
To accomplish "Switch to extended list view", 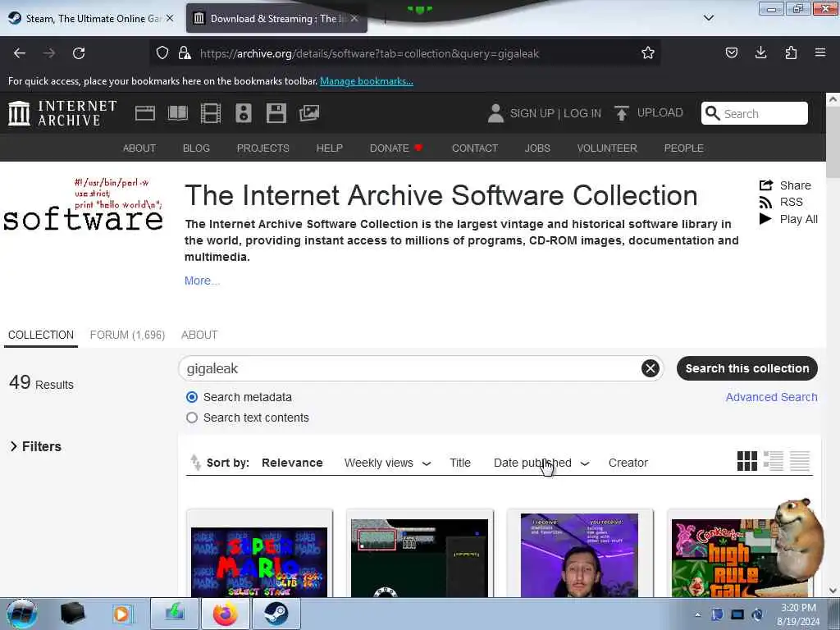I will tap(774, 461).
